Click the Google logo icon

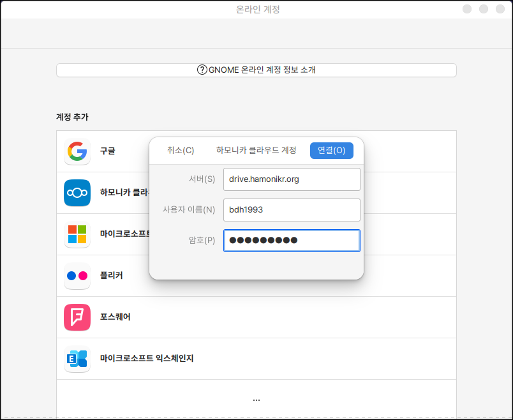tap(77, 151)
